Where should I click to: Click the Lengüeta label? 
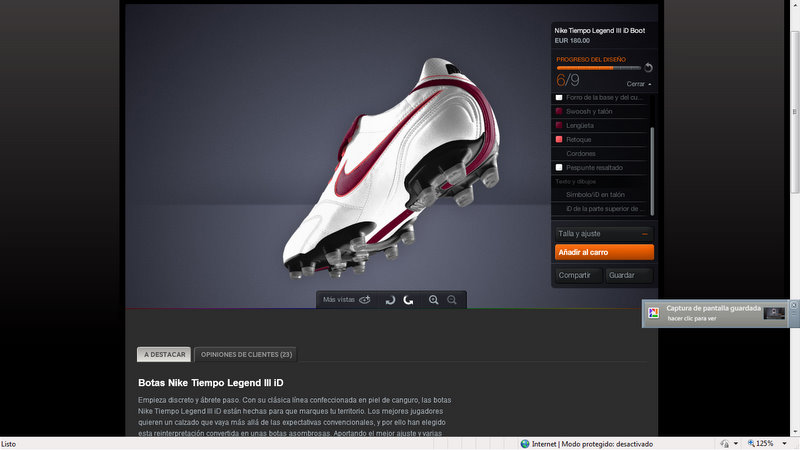[x=580, y=126]
